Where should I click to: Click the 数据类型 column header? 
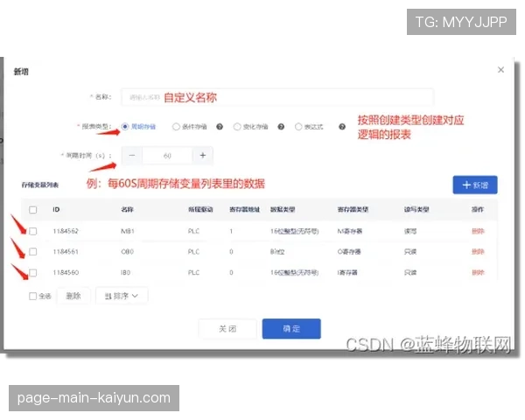click(283, 210)
